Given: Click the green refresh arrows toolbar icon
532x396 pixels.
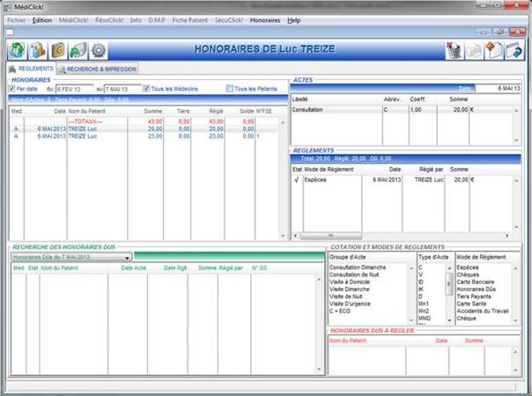Looking at the screenshot, I should pos(17,50).
